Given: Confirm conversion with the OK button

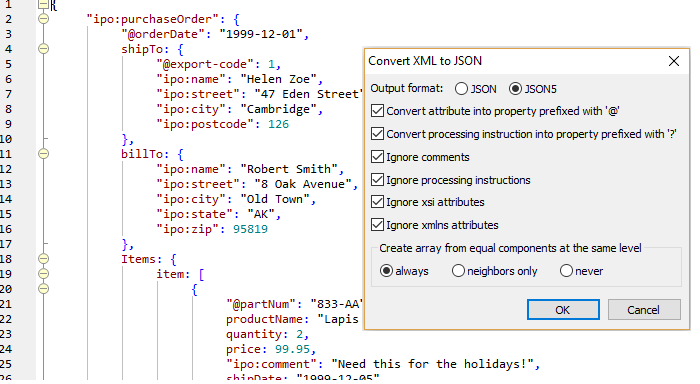Looking at the screenshot, I should tap(563, 309).
